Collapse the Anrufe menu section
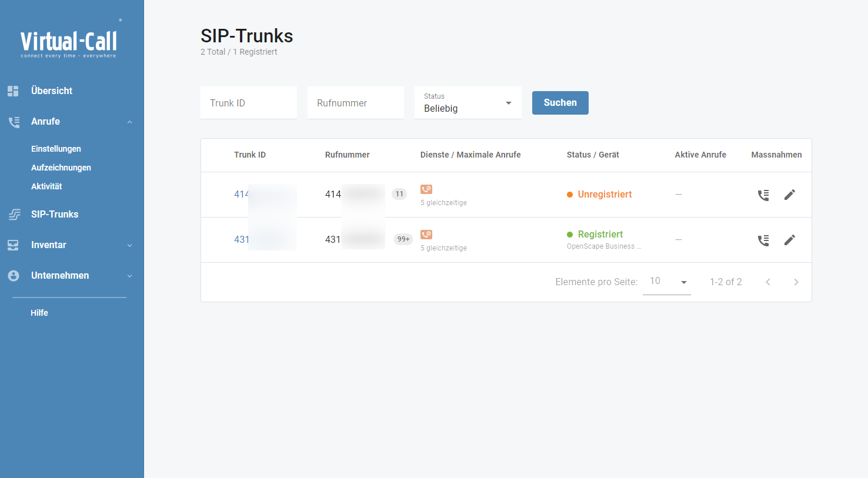The width and height of the screenshot is (868, 478). (x=130, y=121)
